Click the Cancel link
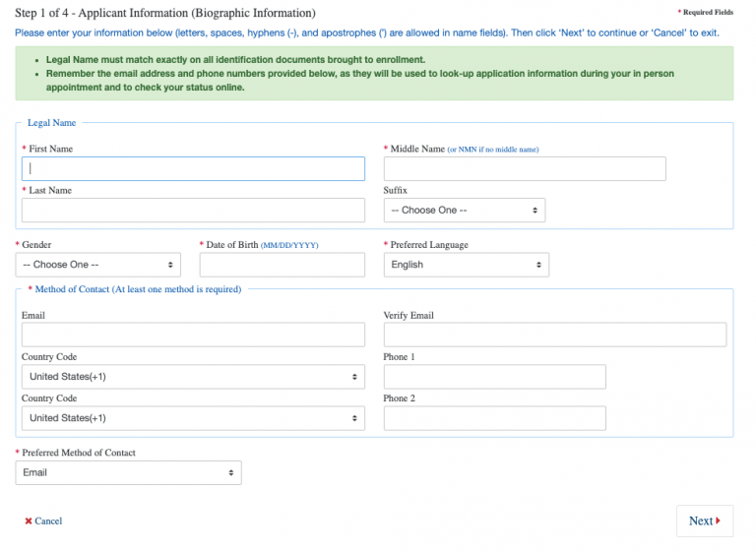The width and height of the screenshot is (756, 551). [x=48, y=521]
